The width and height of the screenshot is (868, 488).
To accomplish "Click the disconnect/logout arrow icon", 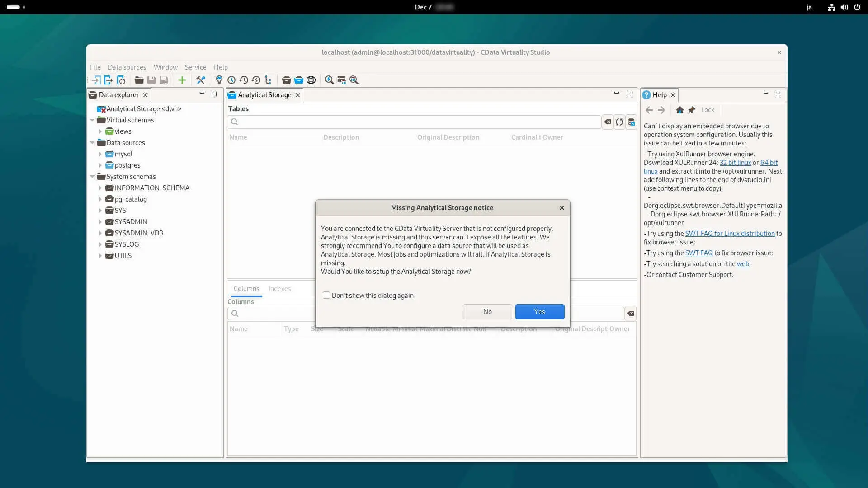I will pos(108,80).
